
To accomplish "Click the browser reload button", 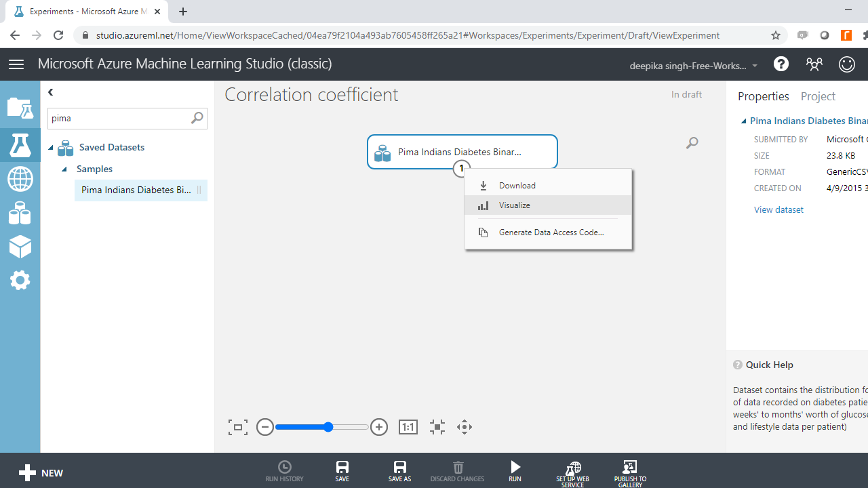I will pyautogui.click(x=58, y=35).
